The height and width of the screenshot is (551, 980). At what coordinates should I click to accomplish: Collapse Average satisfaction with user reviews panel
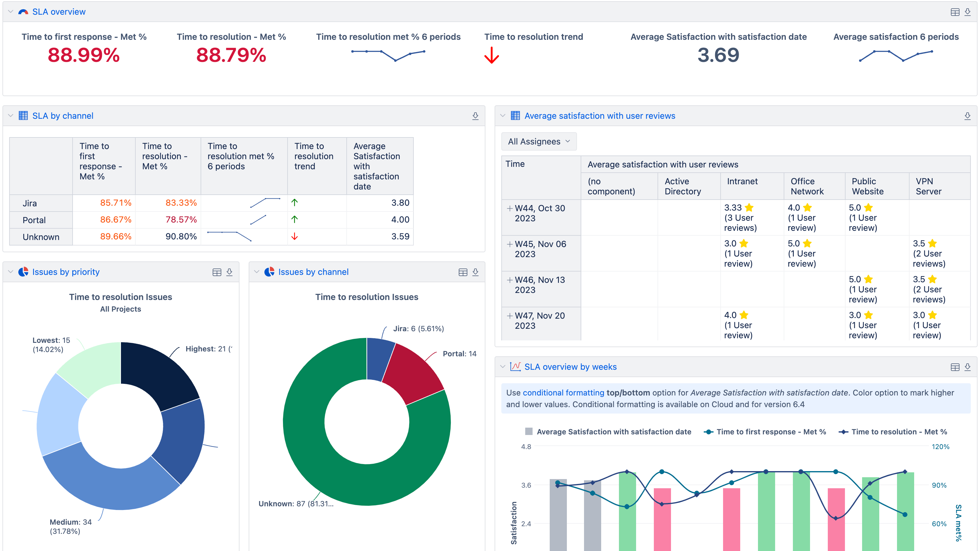tap(503, 116)
